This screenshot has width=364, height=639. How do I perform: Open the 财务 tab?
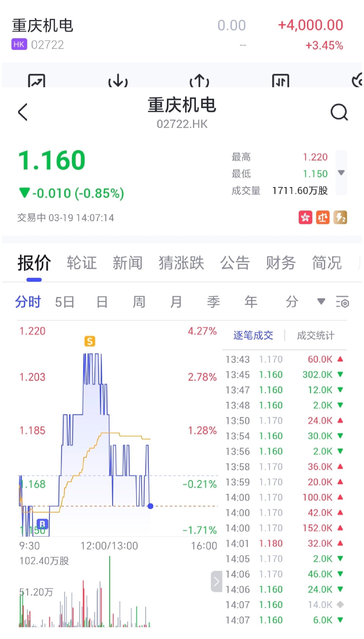click(281, 263)
